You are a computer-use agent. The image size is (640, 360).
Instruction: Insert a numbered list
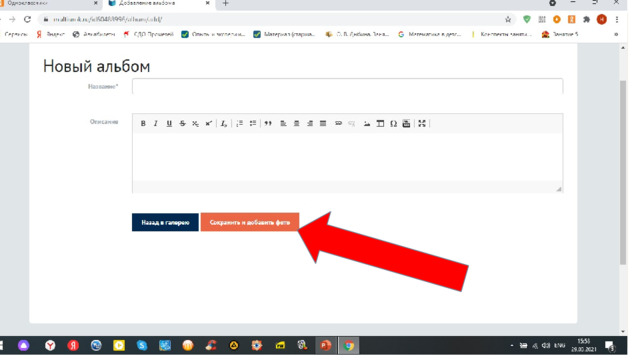pyautogui.click(x=240, y=123)
